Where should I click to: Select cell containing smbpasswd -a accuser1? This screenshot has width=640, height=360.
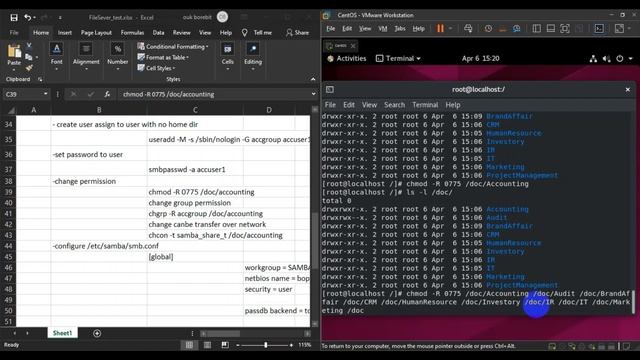195,169
